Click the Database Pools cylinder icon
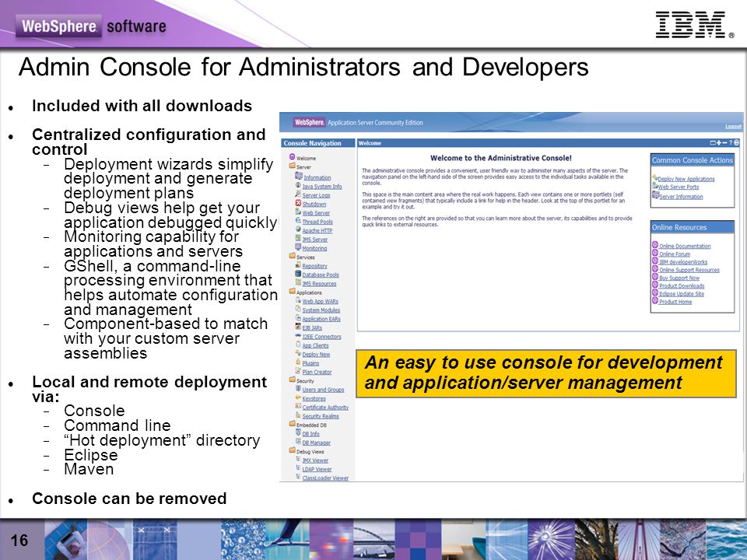The height and width of the screenshot is (560, 747). [x=298, y=274]
